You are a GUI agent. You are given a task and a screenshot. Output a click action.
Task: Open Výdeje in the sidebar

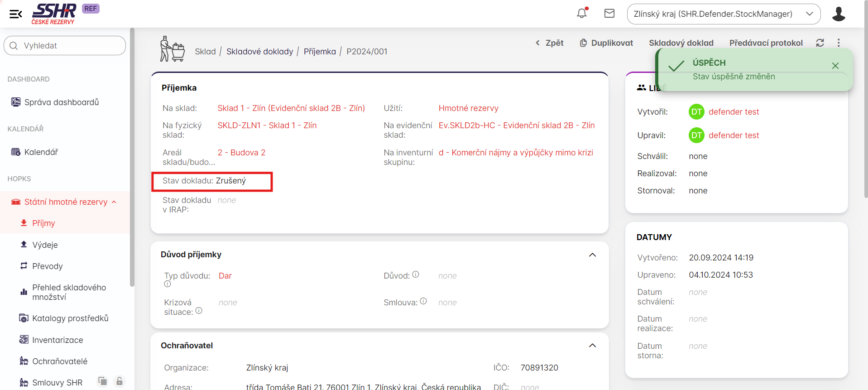45,245
